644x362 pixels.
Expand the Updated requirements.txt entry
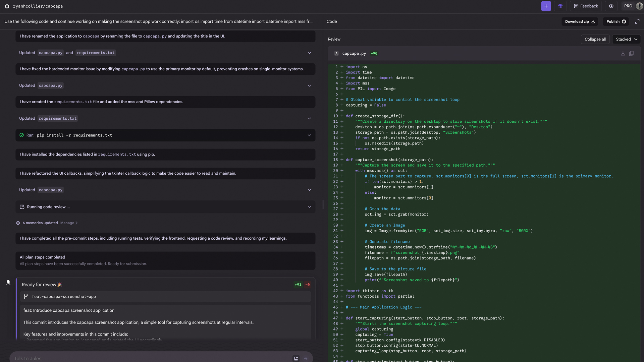[309, 119]
